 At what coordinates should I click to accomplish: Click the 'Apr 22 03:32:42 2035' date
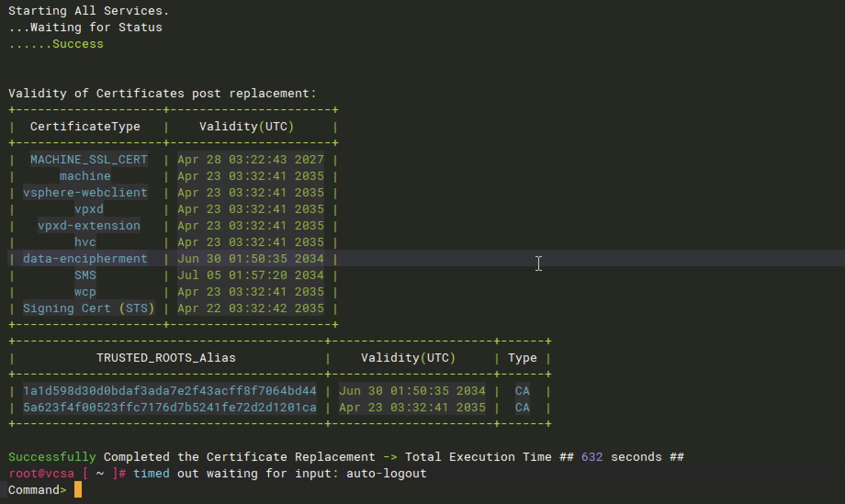(251, 308)
